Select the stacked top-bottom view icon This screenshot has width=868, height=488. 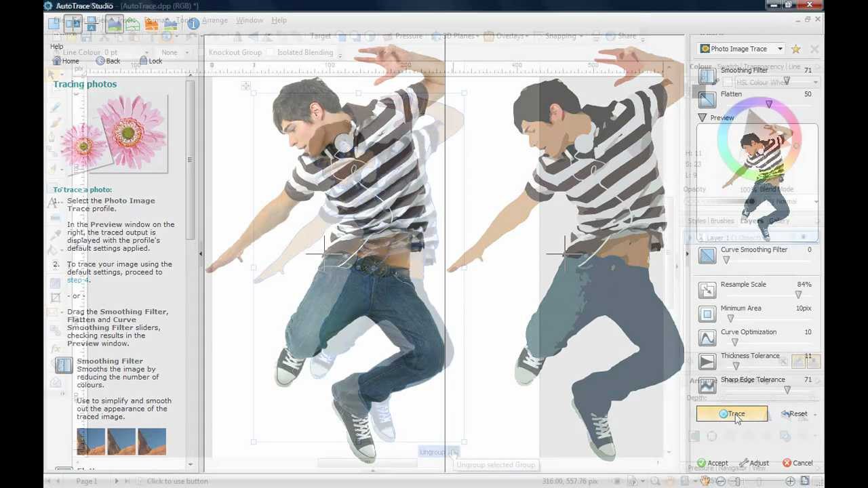(x=92, y=24)
